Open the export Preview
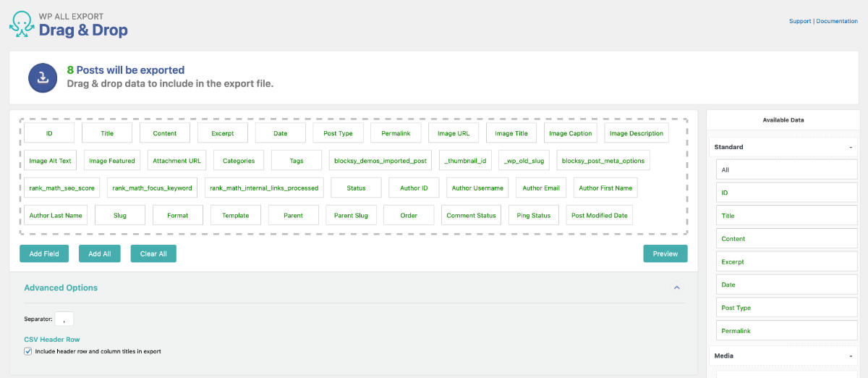This screenshot has height=378, width=868. [x=665, y=253]
